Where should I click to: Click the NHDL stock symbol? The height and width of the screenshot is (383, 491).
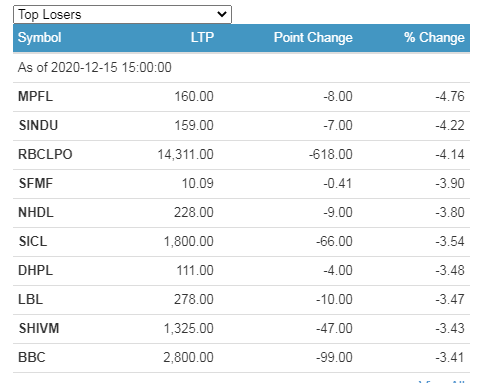[x=36, y=213]
